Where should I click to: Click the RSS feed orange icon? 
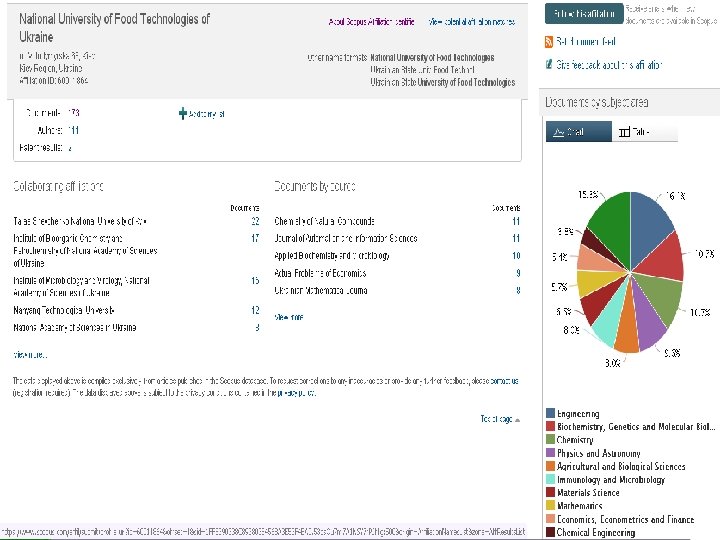point(548,42)
